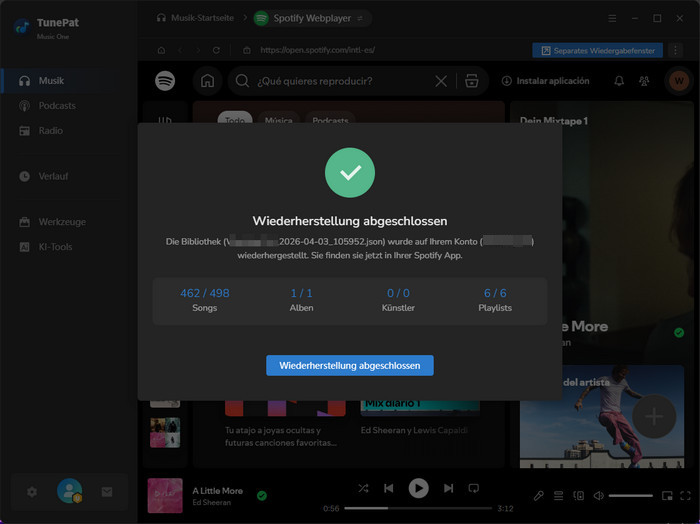This screenshot has height=524, width=700.
Task: Clear the search with the X icon
Action: (x=441, y=81)
